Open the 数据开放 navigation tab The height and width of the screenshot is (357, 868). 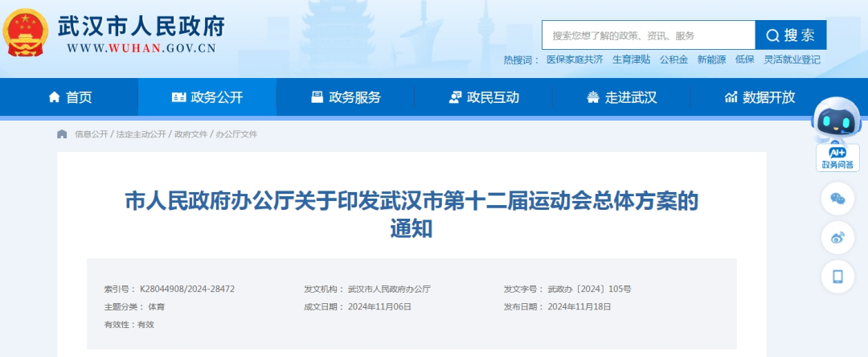click(759, 97)
